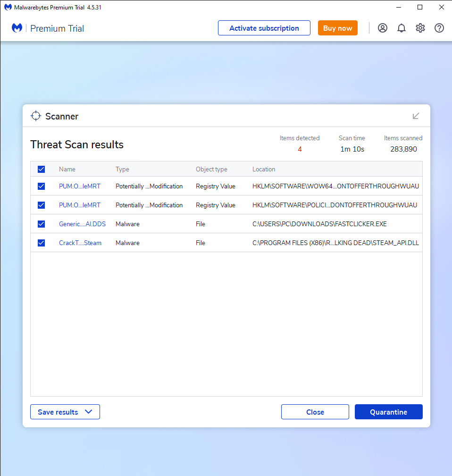
Task: Open the account profile icon
Action: pos(383,28)
